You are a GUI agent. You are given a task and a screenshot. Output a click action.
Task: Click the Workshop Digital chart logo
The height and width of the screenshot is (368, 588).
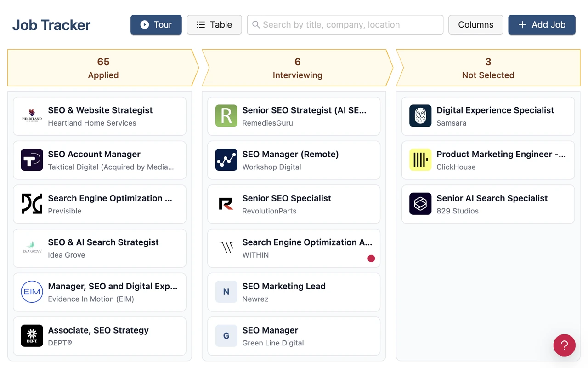[226, 160]
